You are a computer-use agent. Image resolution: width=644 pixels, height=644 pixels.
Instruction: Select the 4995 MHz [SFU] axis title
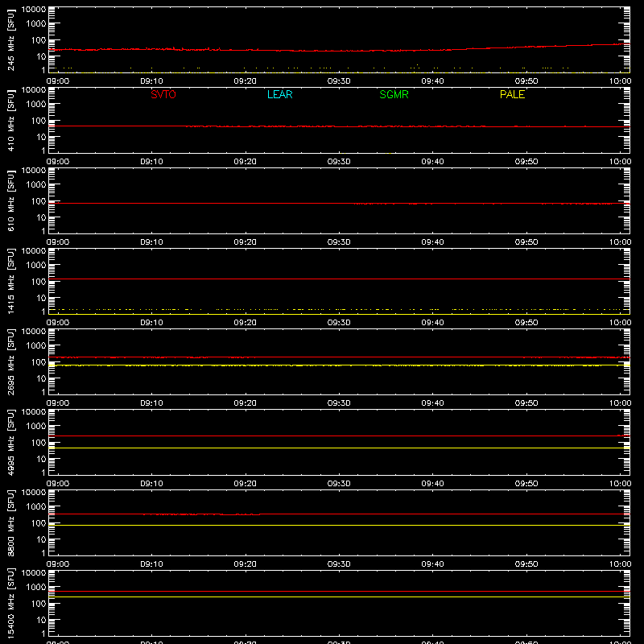coord(10,443)
